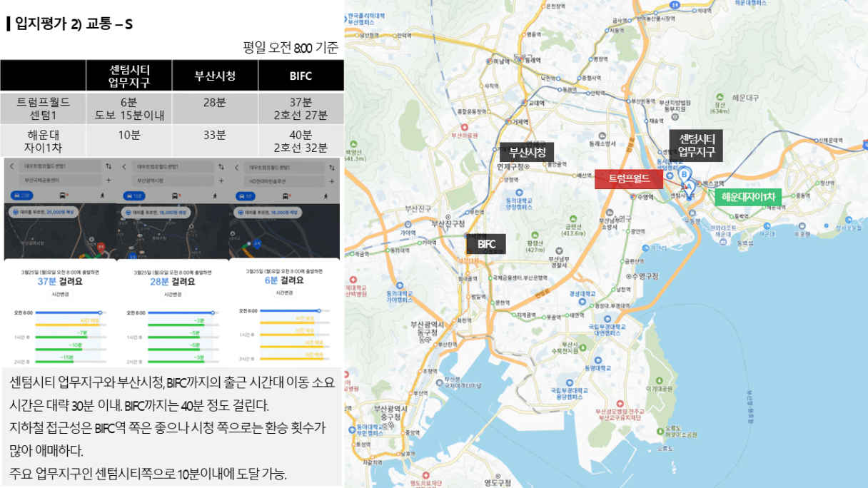
Task: Grab the 오전 8:00 slider handle under 28분
Action: [x=212, y=312]
